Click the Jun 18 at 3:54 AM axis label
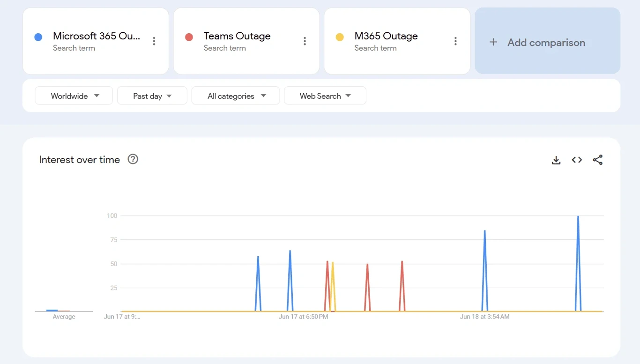This screenshot has width=640, height=364. [x=484, y=317]
